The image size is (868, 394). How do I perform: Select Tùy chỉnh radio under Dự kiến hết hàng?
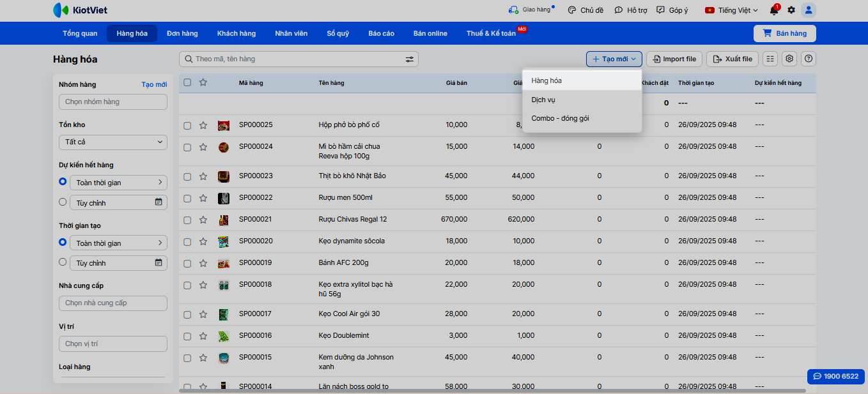coord(63,202)
